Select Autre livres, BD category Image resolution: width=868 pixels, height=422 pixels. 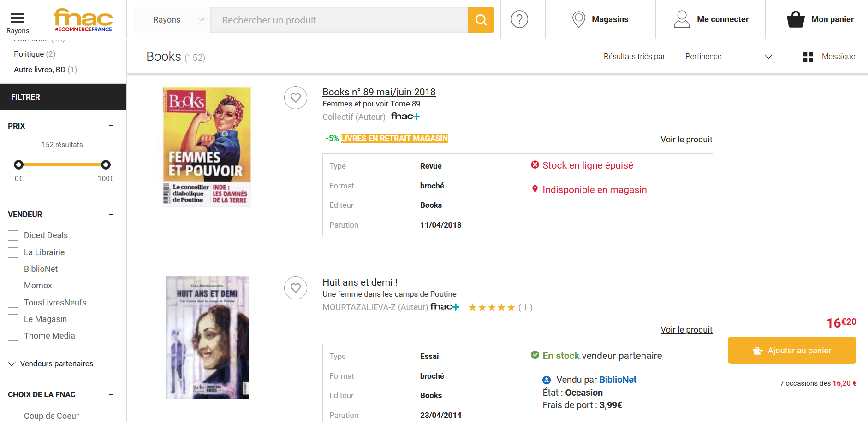(x=40, y=70)
